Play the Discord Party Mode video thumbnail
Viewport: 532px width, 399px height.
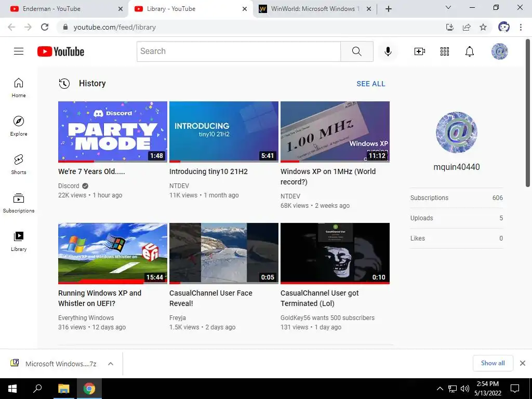113,131
